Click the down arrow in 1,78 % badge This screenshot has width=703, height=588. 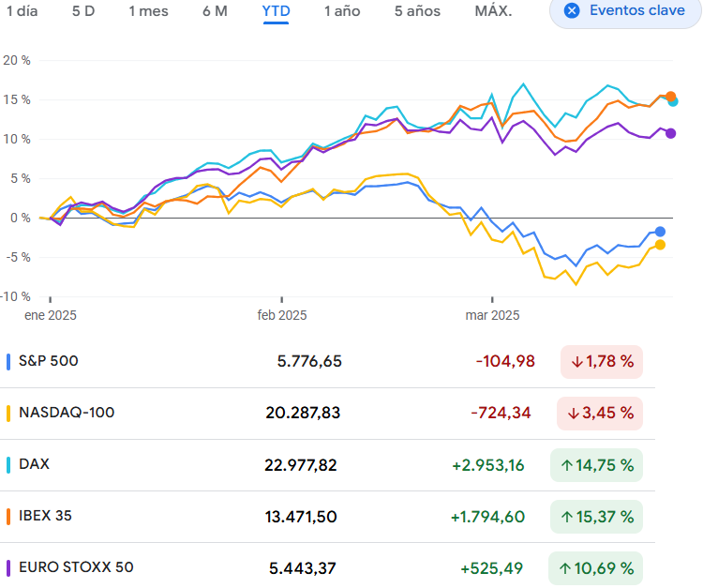(576, 361)
